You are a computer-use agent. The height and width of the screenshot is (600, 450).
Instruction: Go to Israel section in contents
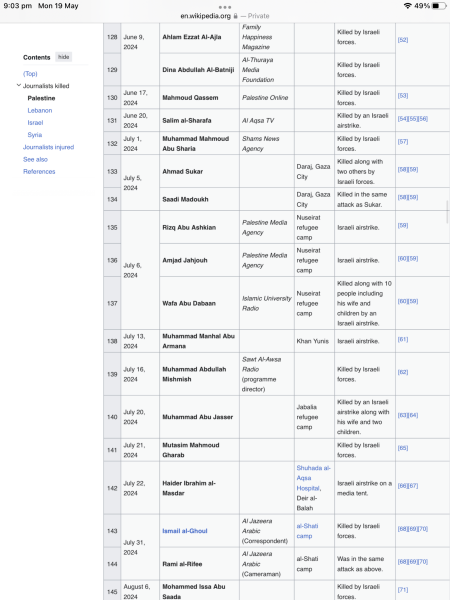[35, 122]
